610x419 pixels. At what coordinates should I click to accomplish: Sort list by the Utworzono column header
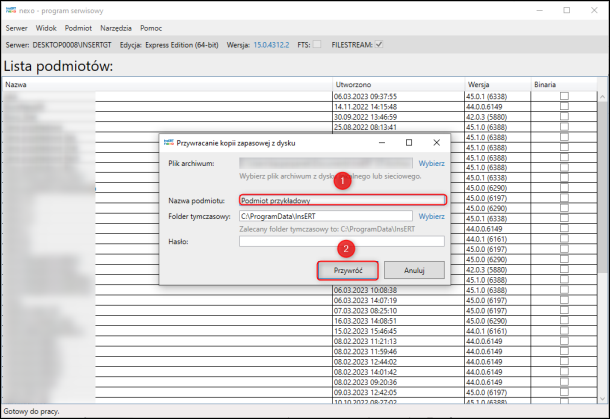pos(399,84)
